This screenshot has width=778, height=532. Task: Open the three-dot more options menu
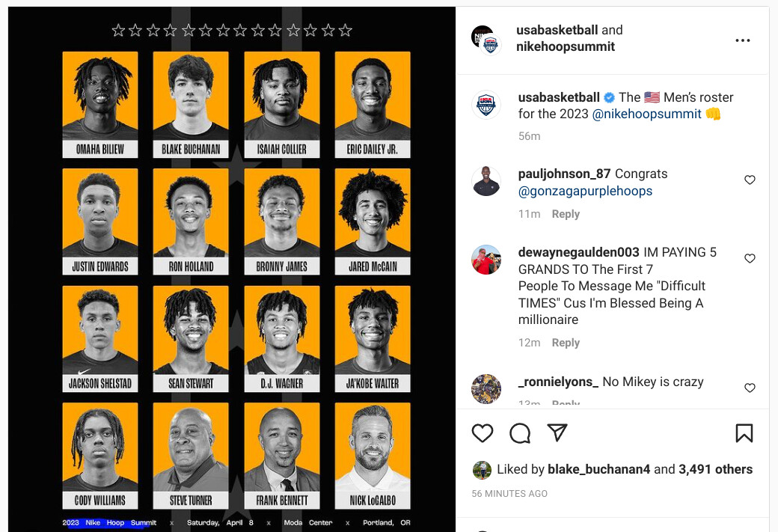(742, 40)
